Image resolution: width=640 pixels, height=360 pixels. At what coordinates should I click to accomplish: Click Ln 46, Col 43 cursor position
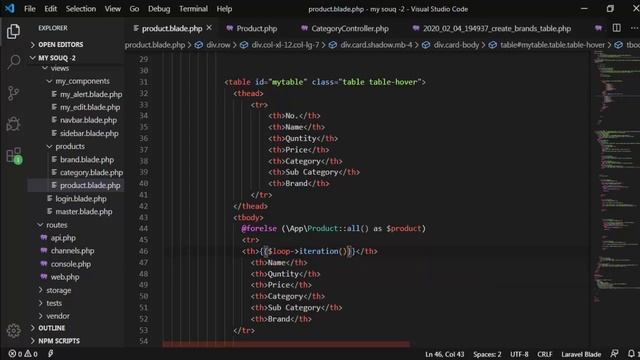pyautogui.click(x=444, y=354)
